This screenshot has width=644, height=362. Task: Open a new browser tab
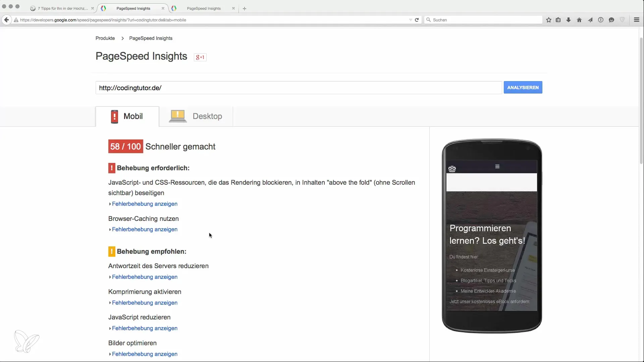[x=245, y=8]
